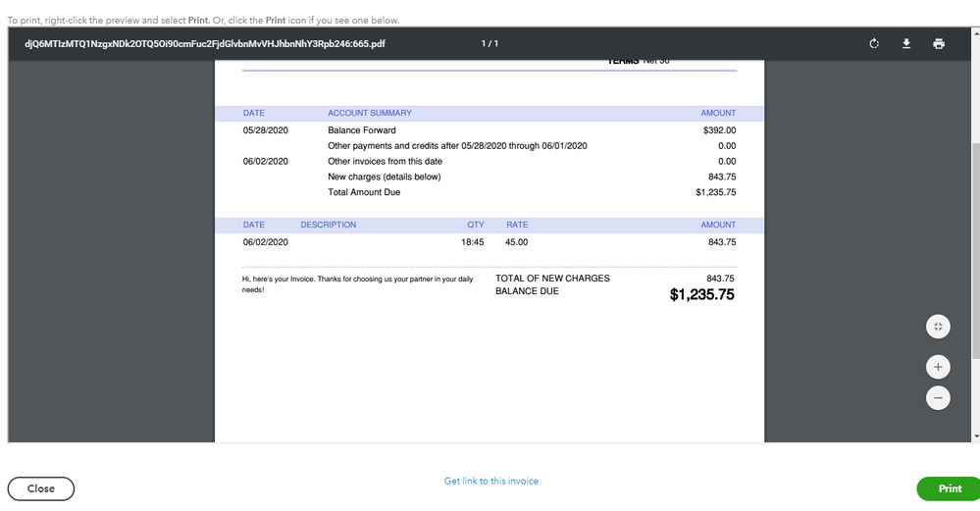Click the bold $1,235.75 balance due amount
This screenshot has width=980, height=511.
701,294
